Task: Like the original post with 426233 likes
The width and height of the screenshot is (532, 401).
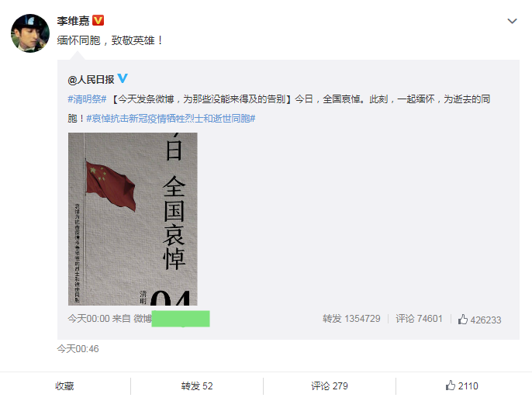Action: tap(479, 320)
